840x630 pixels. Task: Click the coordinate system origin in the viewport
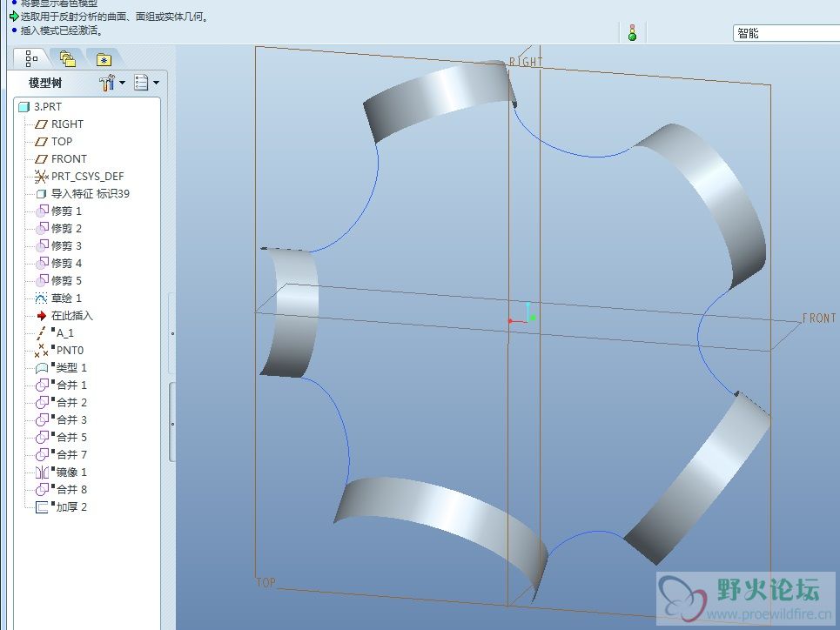pos(528,320)
